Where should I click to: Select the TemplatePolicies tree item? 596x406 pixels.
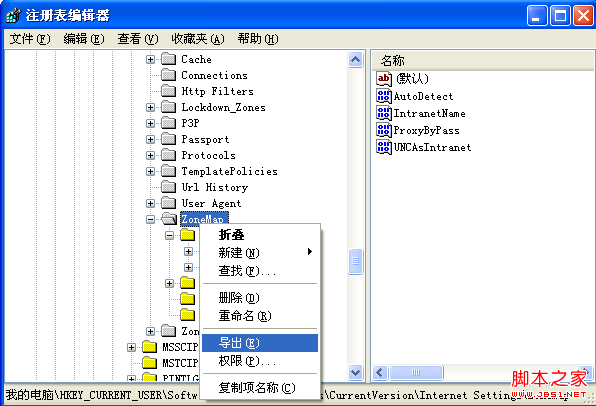(x=229, y=171)
